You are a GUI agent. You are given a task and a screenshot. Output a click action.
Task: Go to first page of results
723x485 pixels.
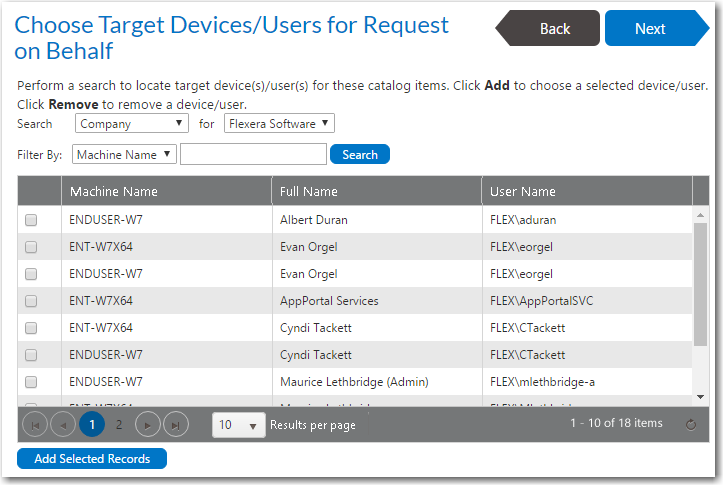pyautogui.click(x=35, y=425)
